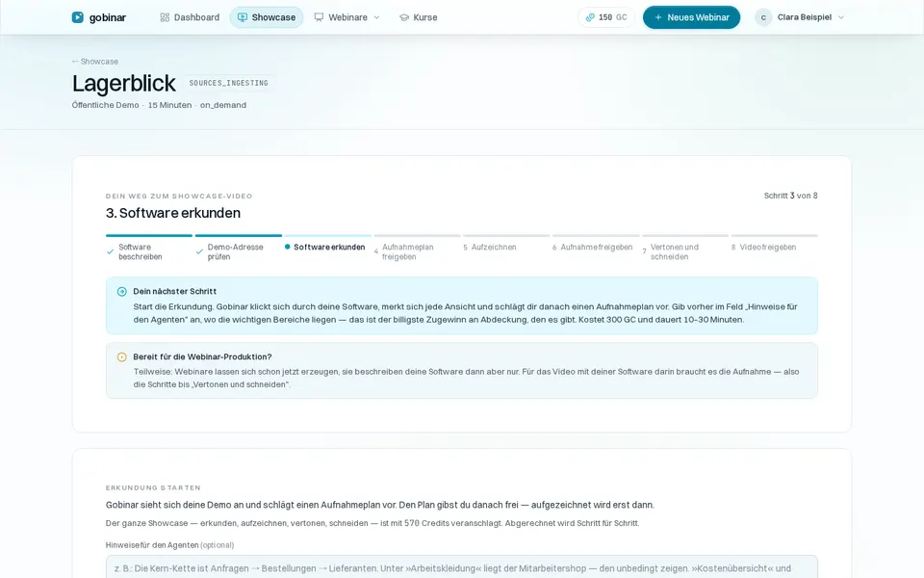This screenshot has width=924, height=578.
Task: Click the on_demand text
Action: pyautogui.click(x=222, y=105)
